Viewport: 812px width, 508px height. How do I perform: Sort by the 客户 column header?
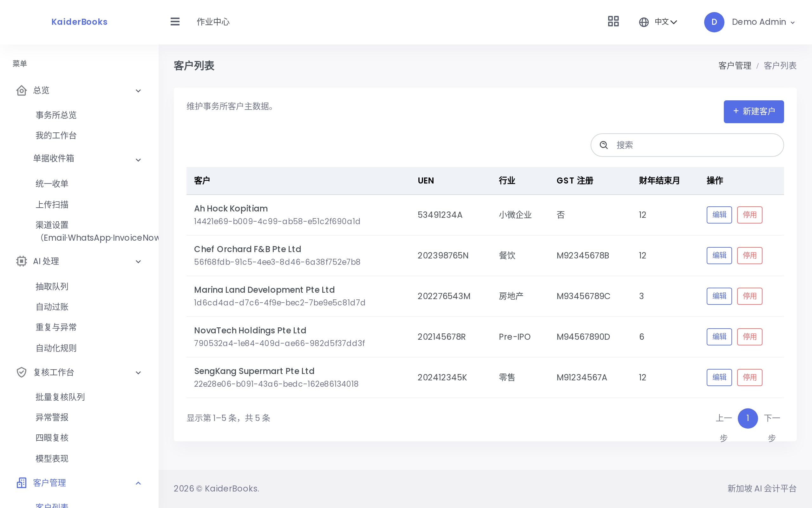[202, 181]
